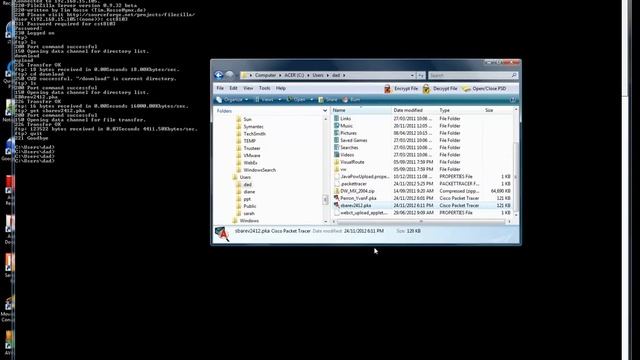Select the webct_upload_applet file row
This screenshot has height=360, width=640.
[422, 213]
